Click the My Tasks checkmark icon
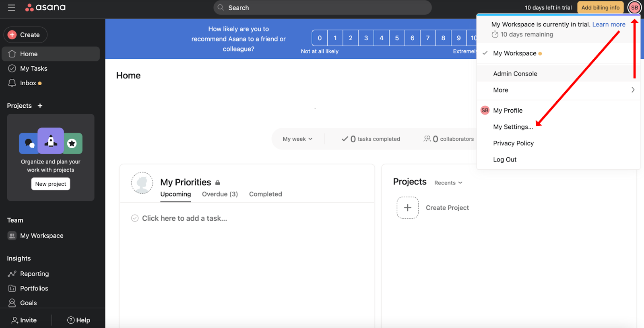Viewport: 644px width, 328px height. click(12, 68)
